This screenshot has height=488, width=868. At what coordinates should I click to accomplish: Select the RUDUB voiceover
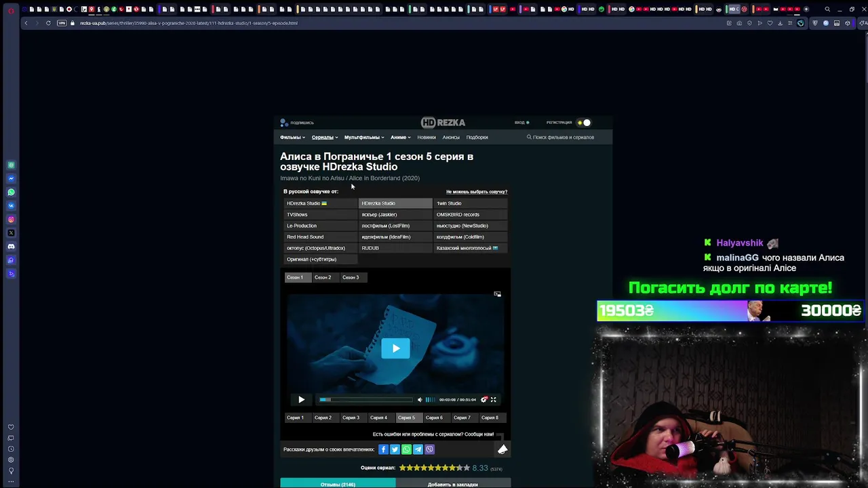pos(395,248)
